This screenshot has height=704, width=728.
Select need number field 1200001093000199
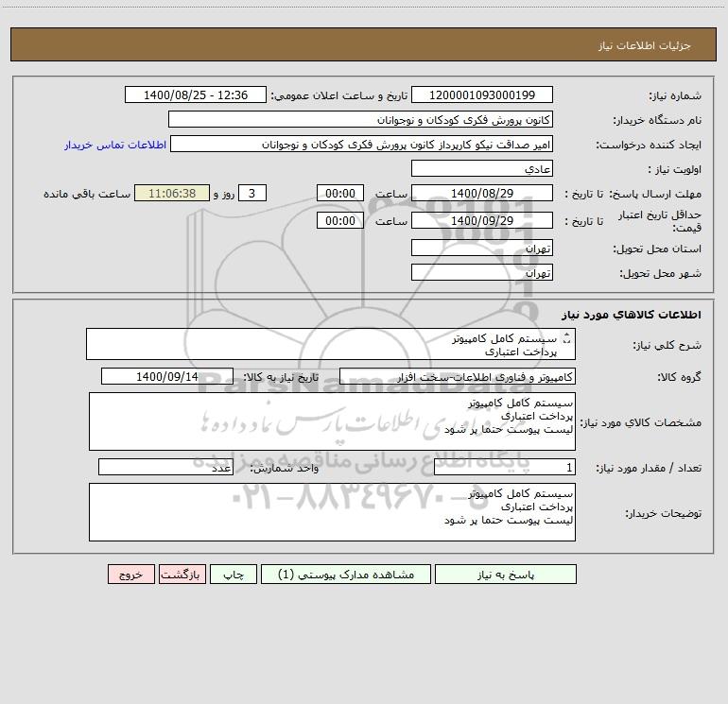pos(482,94)
